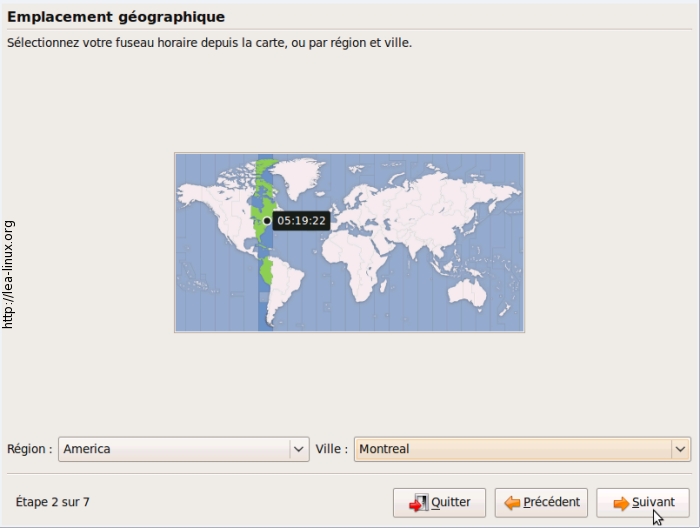The image size is (700, 528).
Task: Expand the Ville dropdown arrow
Action: (x=680, y=449)
